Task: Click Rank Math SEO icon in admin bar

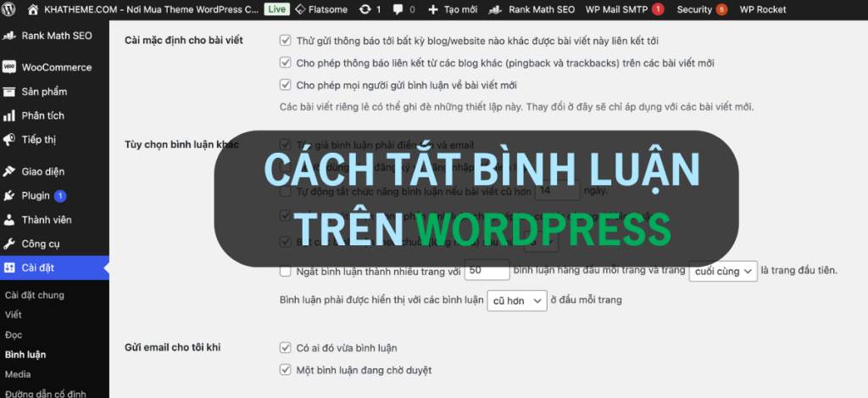Action: point(497,8)
